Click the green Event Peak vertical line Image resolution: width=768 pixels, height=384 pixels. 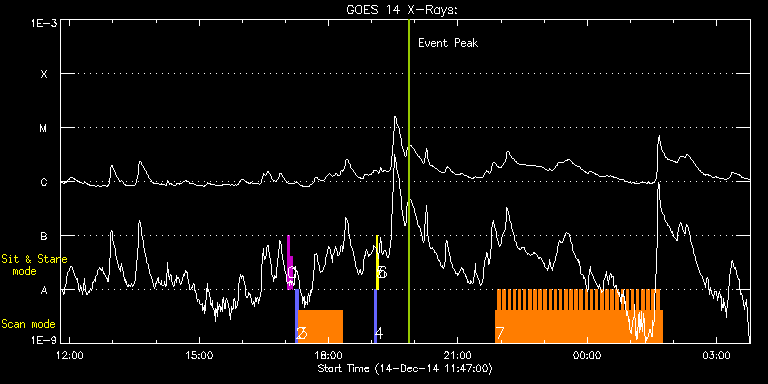tap(408, 181)
